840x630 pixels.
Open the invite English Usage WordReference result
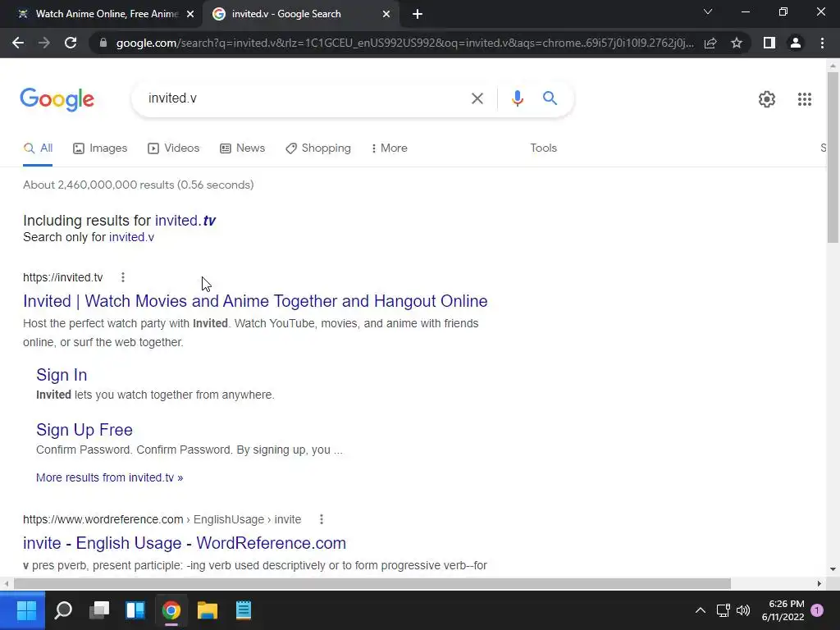tap(185, 543)
